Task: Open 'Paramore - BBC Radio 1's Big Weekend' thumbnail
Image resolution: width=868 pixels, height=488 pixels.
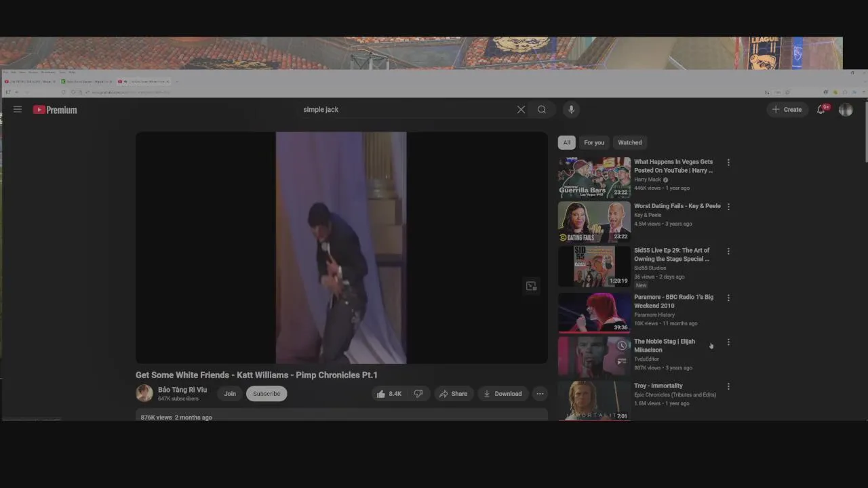Action: click(594, 312)
